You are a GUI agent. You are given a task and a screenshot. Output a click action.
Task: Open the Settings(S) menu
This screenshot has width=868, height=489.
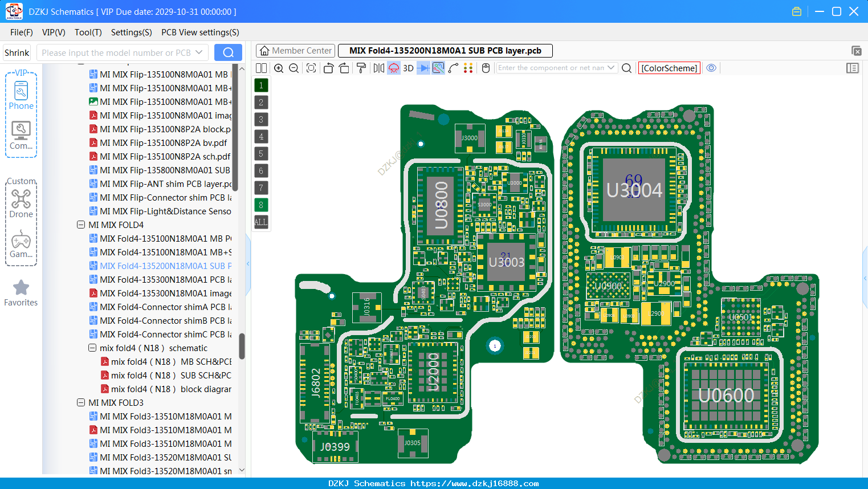click(132, 32)
